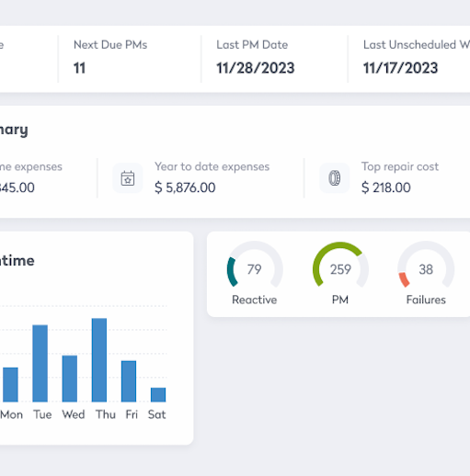470x476 pixels.
Task: Click the Last PM Date label
Action: coord(252,45)
